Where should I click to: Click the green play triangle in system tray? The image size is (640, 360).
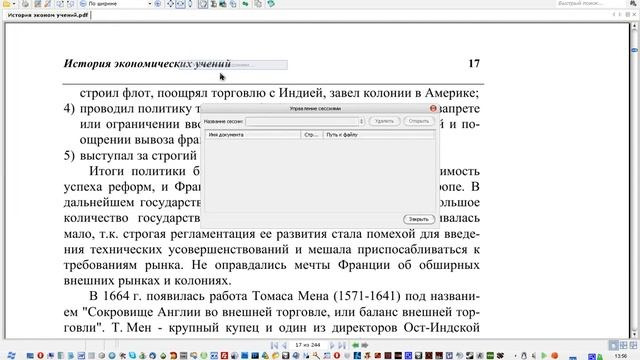[544, 356]
